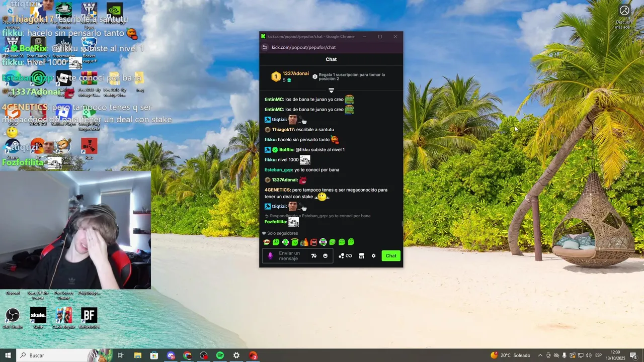The width and height of the screenshot is (644, 362).
Task: Open the Windows Start menu
Action: [8, 355]
